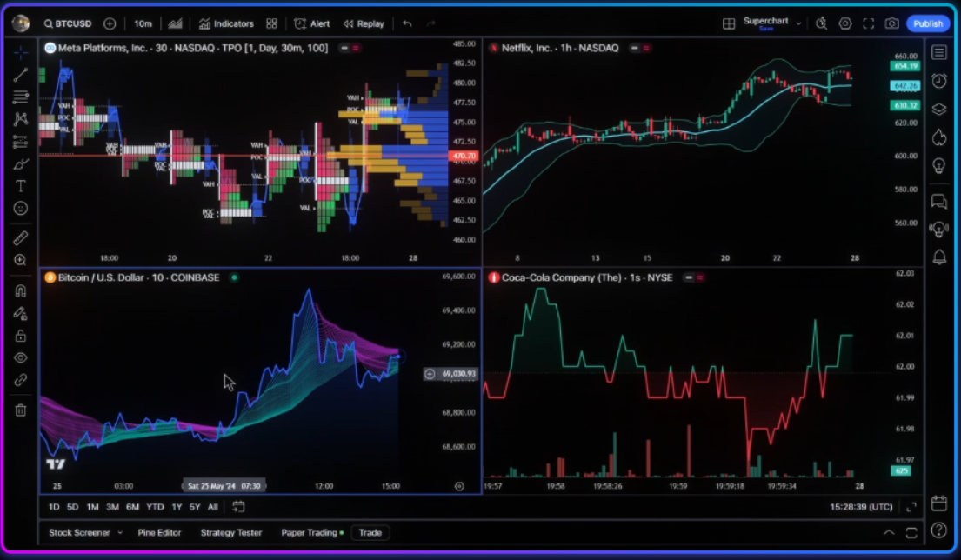Screen dimensions: 961x560
Task: Open the 10m interval dropdown
Action: point(142,23)
